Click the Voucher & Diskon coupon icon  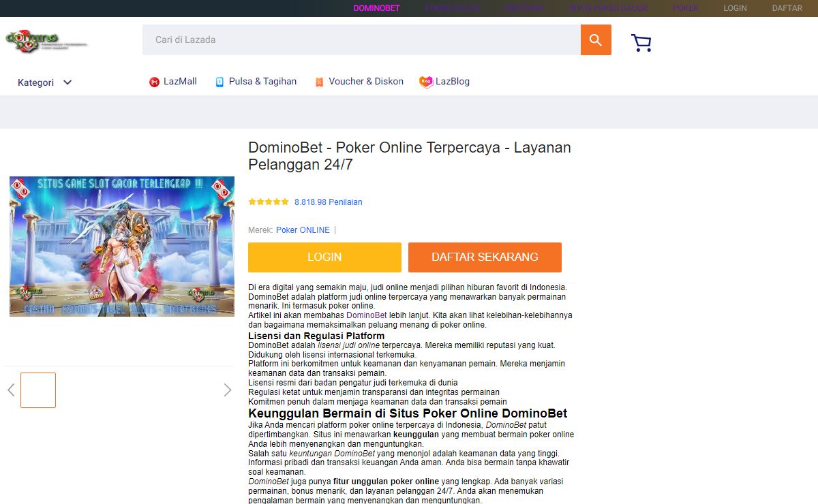click(319, 82)
